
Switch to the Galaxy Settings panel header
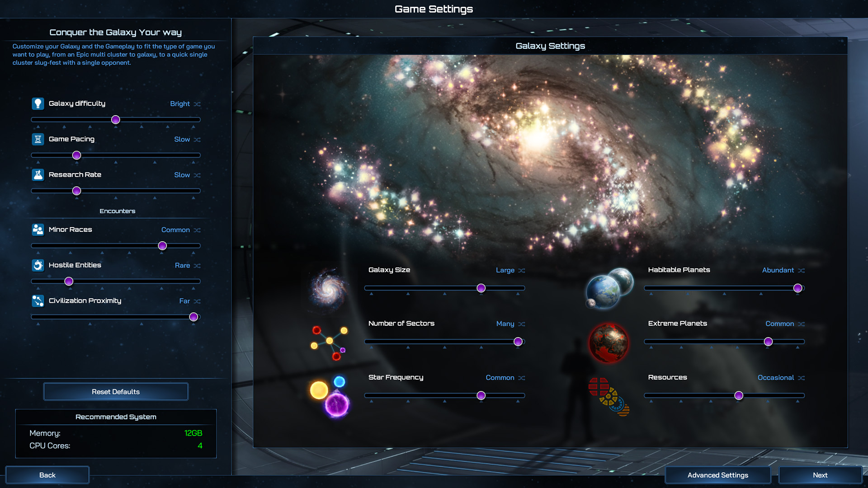tap(550, 45)
